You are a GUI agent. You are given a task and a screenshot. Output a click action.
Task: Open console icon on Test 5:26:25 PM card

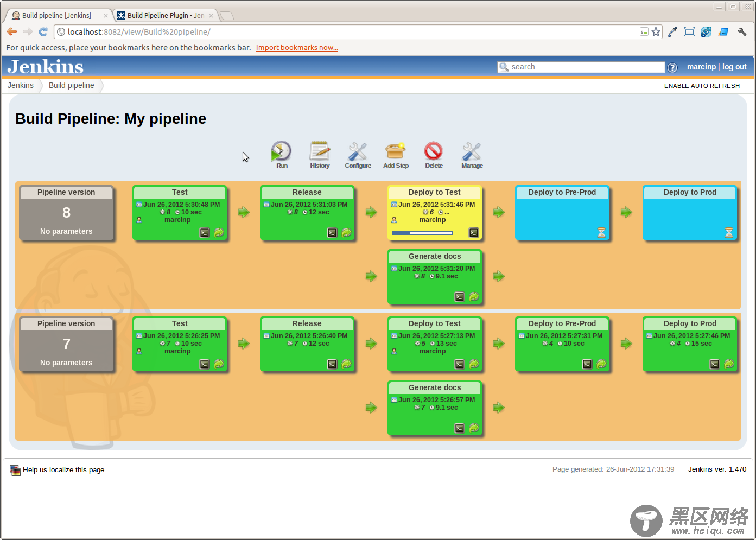point(205,364)
